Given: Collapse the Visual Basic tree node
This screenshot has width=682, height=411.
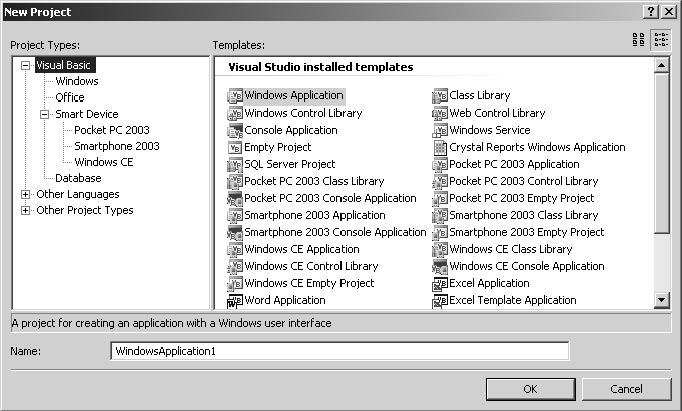Looking at the screenshot, I should point(25,66).
